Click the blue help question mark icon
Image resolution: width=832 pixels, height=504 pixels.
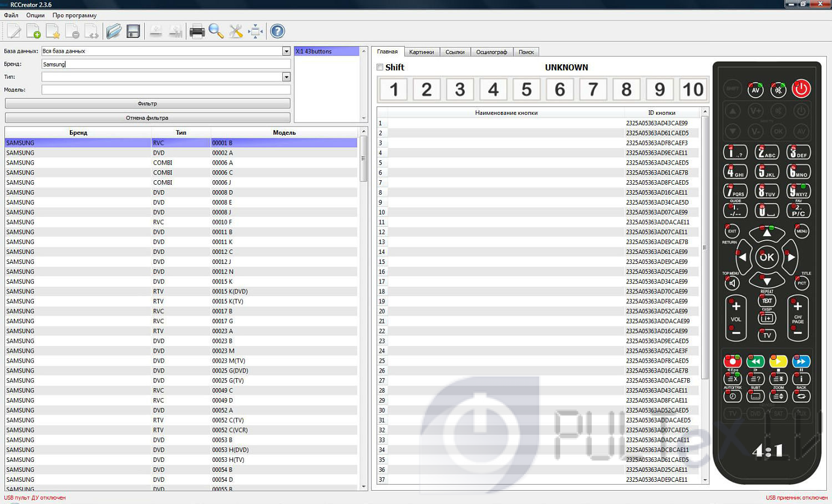277,32
